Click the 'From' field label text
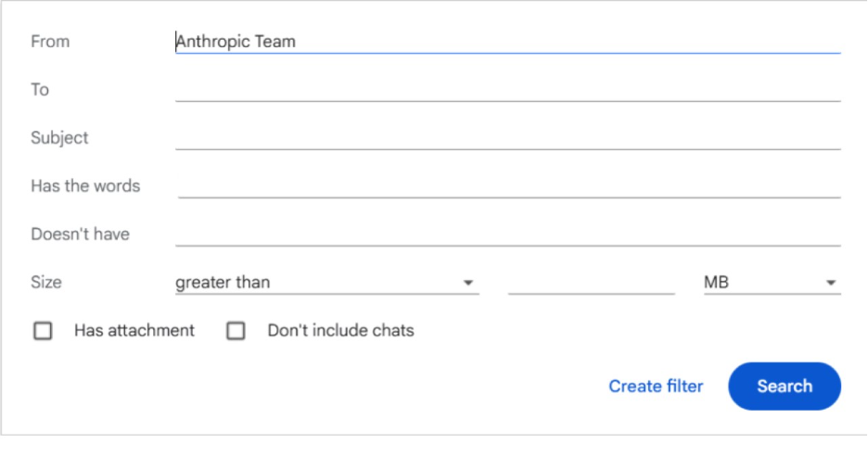The width and height of the screenshot is (868, 457). [50, 42]
